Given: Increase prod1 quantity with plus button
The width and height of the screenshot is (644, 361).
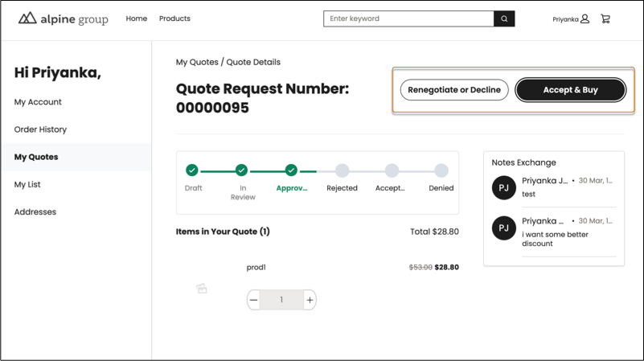Looking at the screenshot, I should pyautogui.click(x=310, y=300).
